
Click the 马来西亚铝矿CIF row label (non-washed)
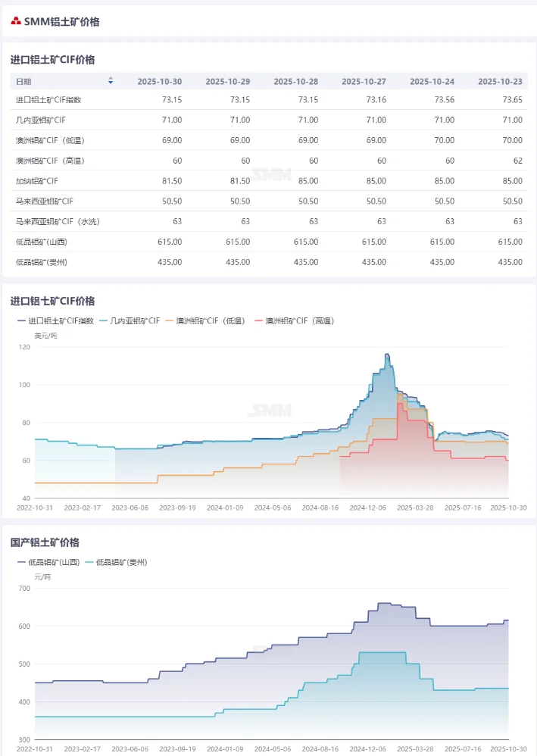coord(45,201)
